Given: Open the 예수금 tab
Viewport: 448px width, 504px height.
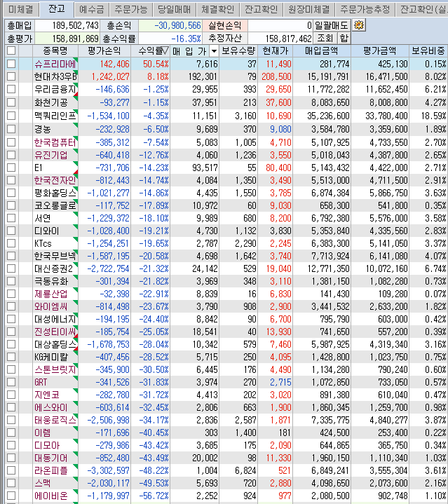Looking at the screenshot, I should coord(92,9).
